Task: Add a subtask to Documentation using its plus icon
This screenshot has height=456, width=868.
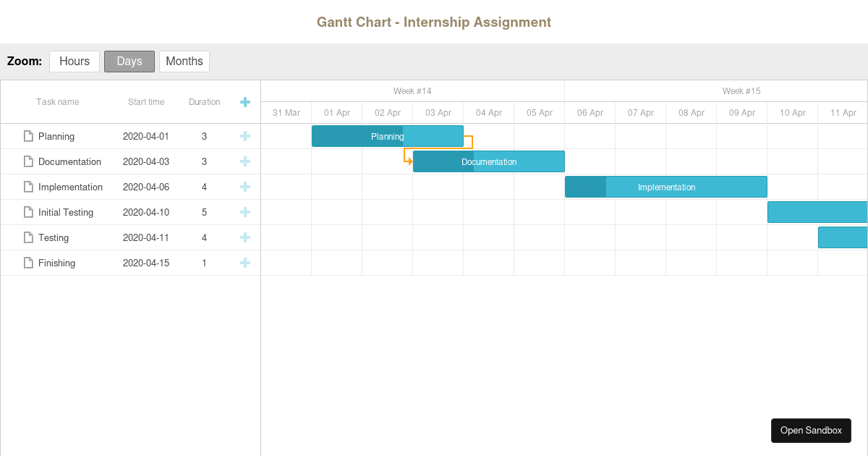Action: (x=245, y=161)
